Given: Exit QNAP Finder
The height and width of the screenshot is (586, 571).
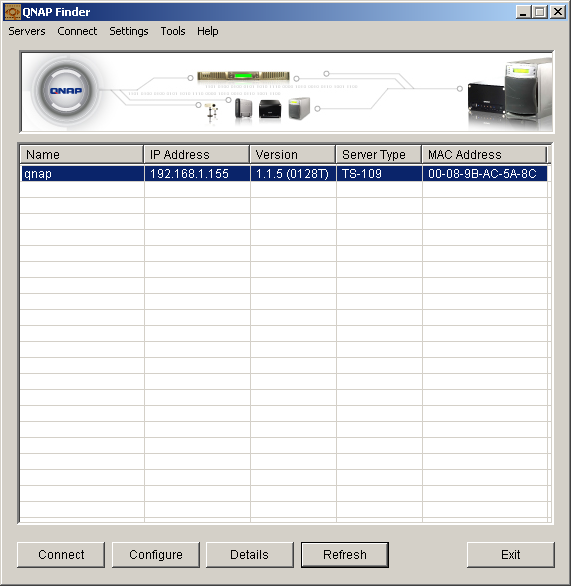Looking at the screenshot, I should (x=510, y=555).
